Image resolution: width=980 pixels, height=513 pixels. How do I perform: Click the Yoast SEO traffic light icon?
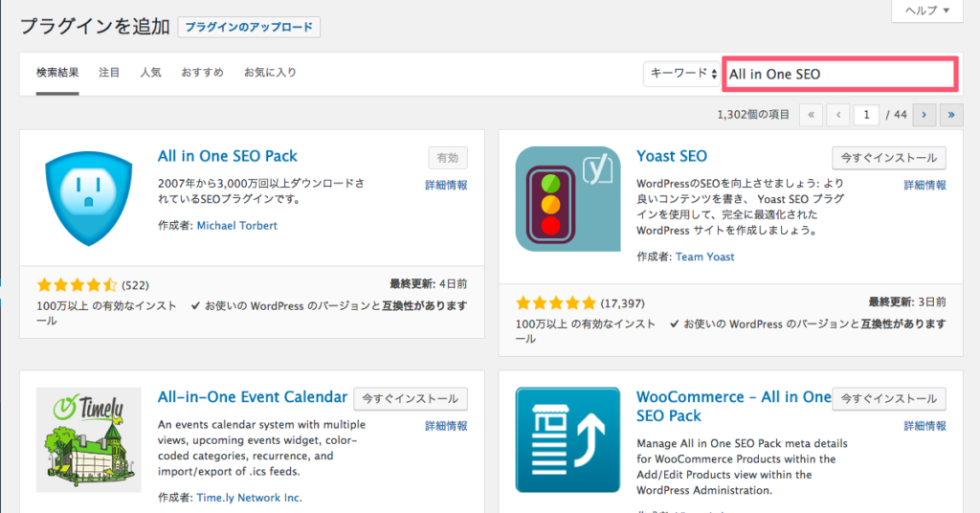[568, 199]
